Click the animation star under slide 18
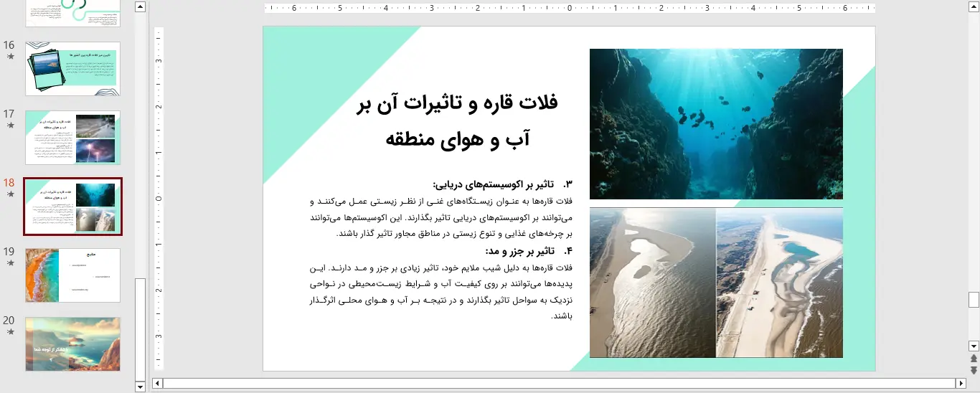 (x=10, y=194)
